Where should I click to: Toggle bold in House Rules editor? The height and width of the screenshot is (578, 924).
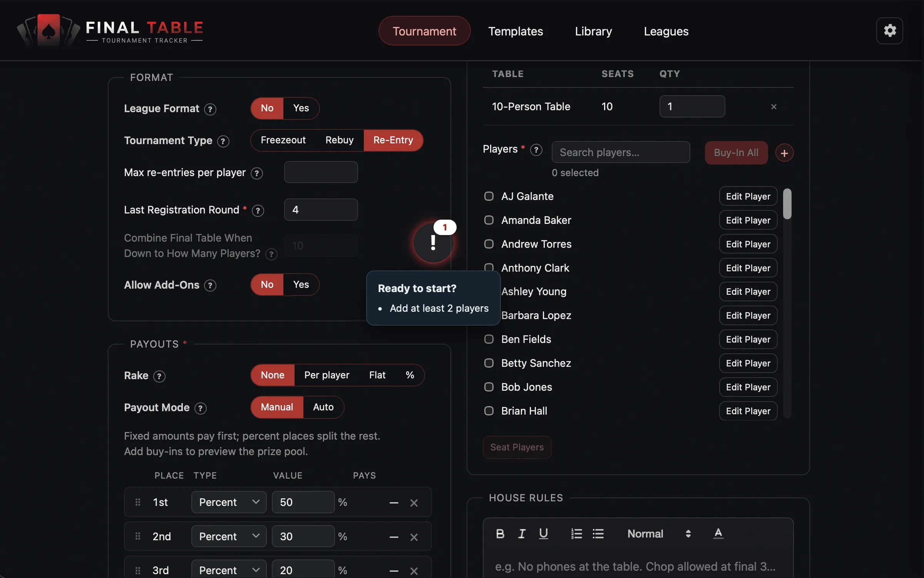pos(500,534)
